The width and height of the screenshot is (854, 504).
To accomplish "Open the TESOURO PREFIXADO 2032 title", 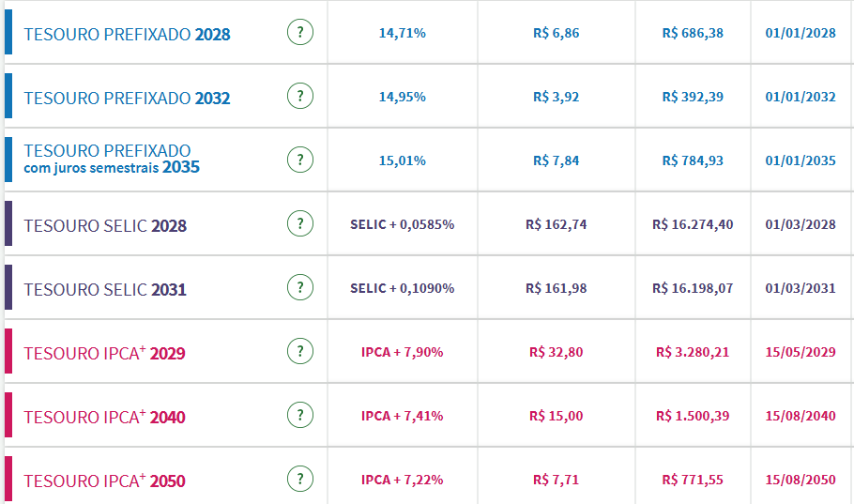I will pyautogui.click(x=127, y=98).
